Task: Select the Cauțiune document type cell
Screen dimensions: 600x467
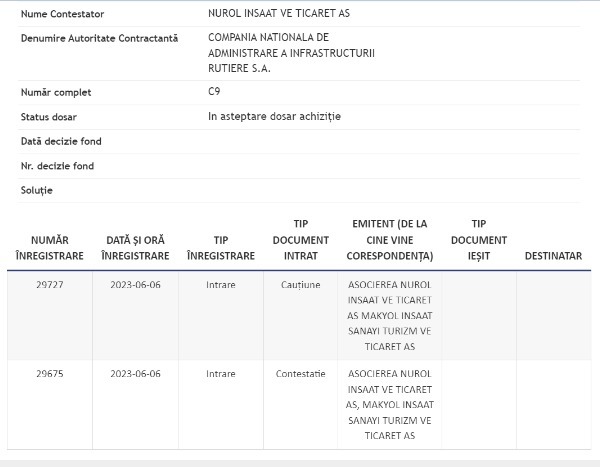Action: coord(301,285)
